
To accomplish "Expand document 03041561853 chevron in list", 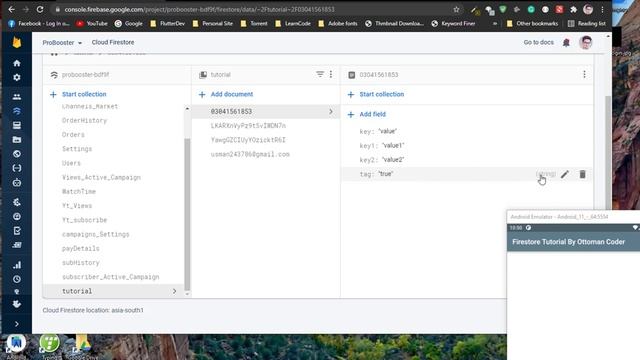I will [x=331, y=111].
